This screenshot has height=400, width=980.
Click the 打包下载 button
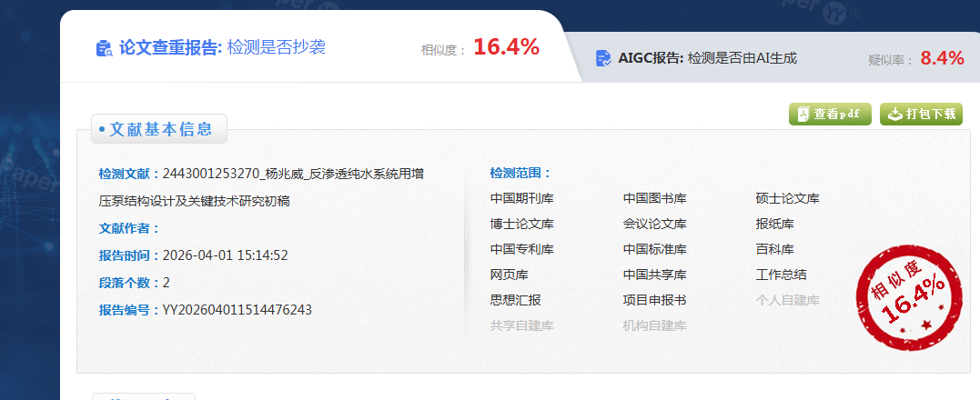(x=921, y=115)
